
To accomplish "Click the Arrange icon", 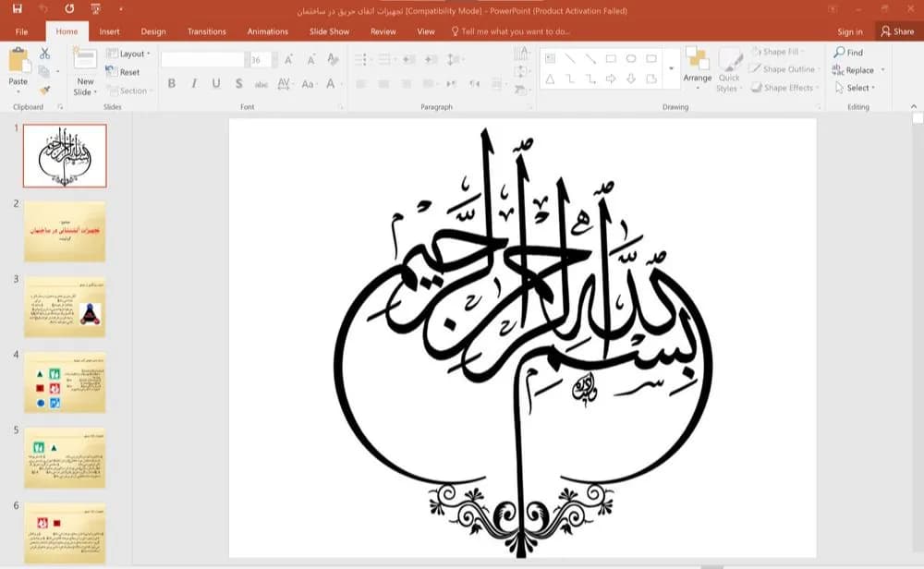I will coord(697,59).
